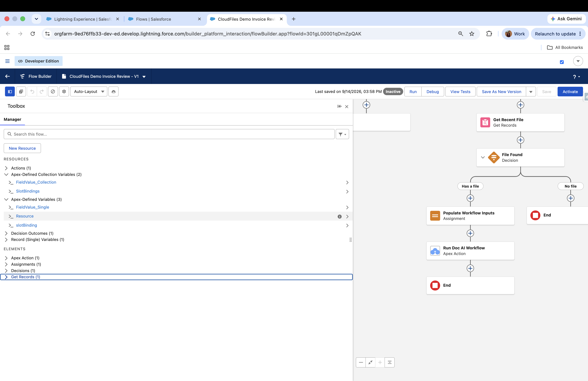Collapse the File Found decision branches
Viewport: 588px width, 381px height.
482,157
